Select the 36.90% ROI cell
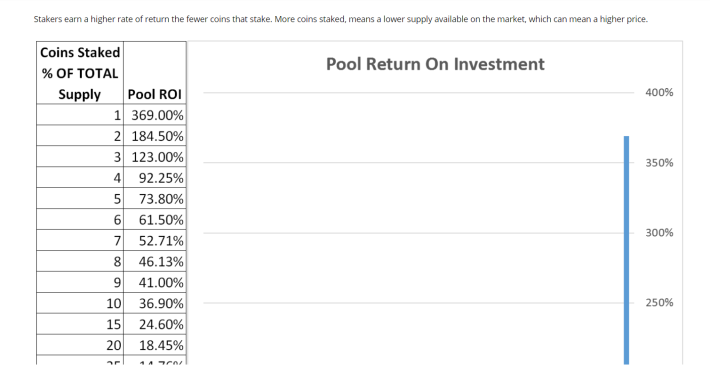The width and height of the screenshot is (710, 365). (154, 303)
